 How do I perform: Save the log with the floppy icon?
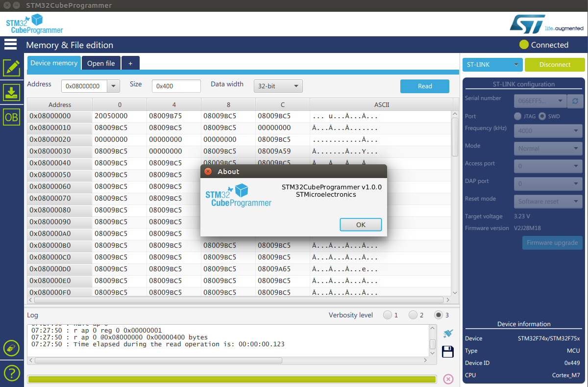[x=447, y=352]
